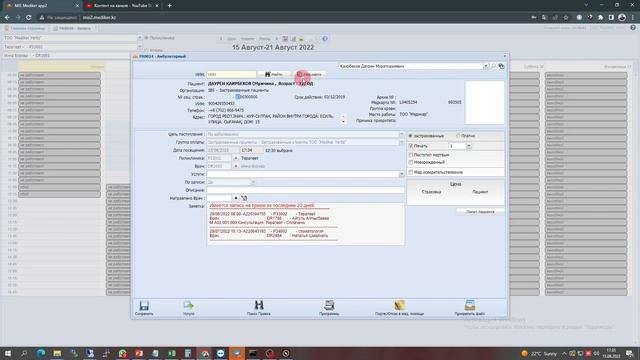Viewport: 640px width, 360px height.
Task: Click the copy icon beside patient name dropdown
Action: tap(501, 66)
